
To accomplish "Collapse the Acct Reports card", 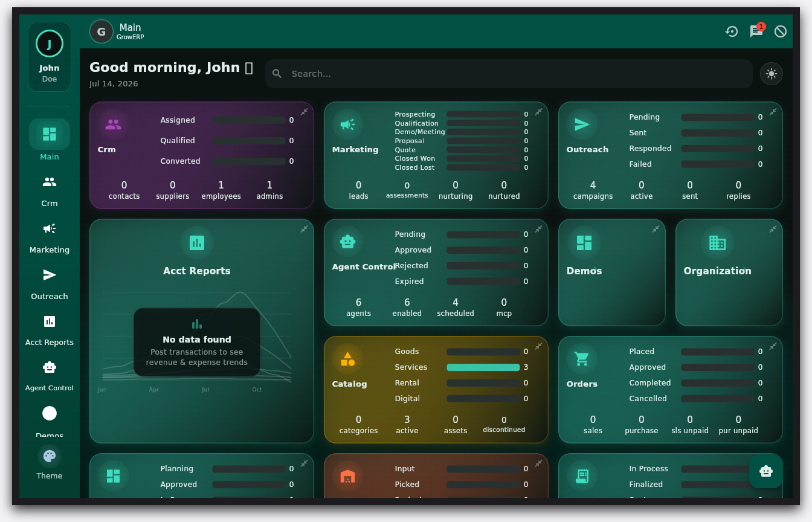I will coord(304,229).
